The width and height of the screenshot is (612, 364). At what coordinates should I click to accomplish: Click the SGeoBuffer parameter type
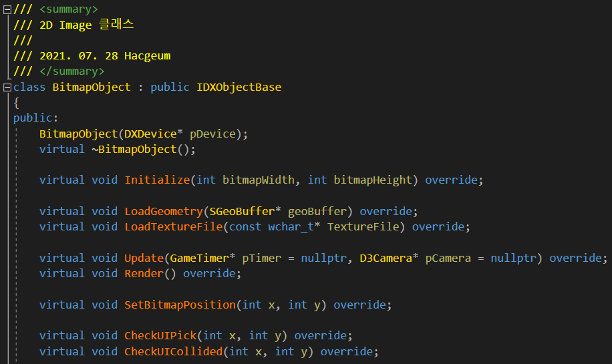[x=242, y=211]
